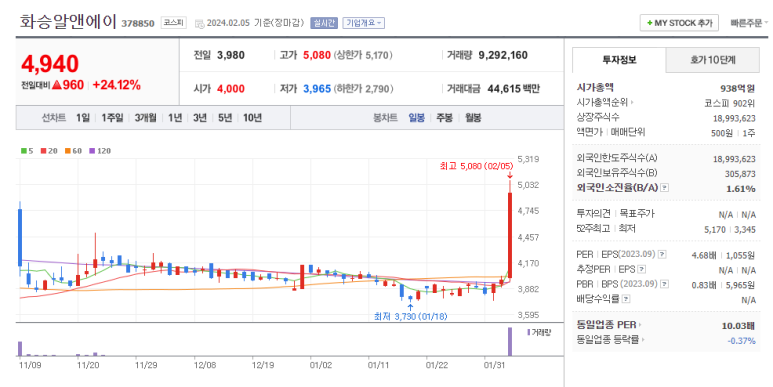Image resolution: width=773 pixels, height=387 pixels.
Task: Click the 화승알앤에이 stock name heading
Action: click(x=68, y=22)
